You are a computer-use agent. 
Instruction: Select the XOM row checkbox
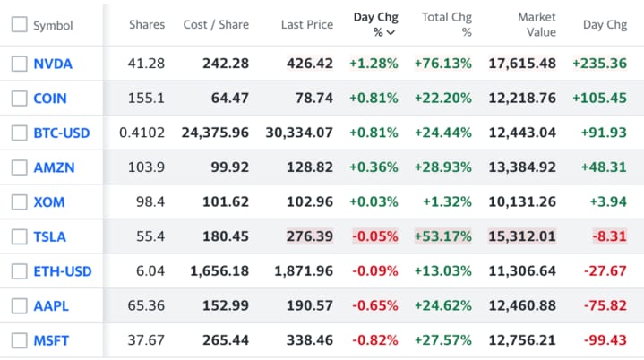[19, 202]
